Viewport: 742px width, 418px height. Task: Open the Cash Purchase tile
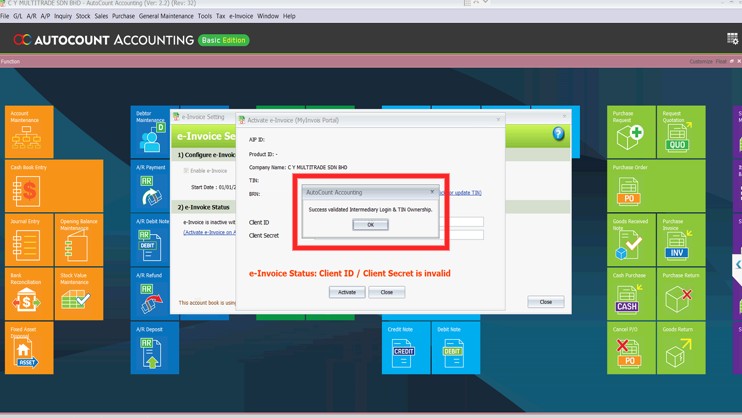(630, 294)
